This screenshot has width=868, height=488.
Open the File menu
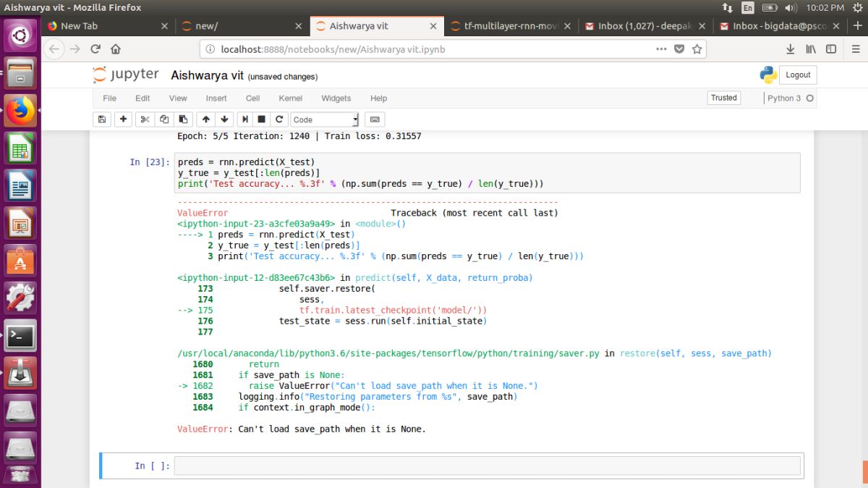click(109, 98)
